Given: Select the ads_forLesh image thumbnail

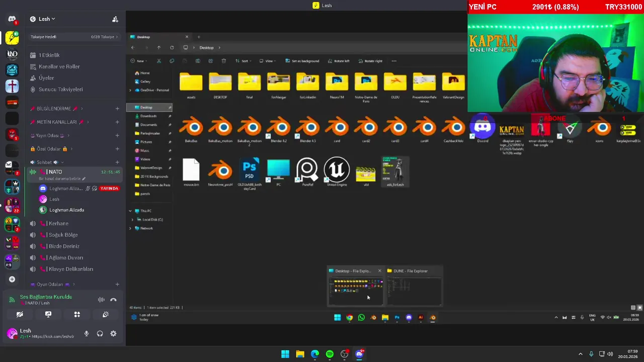Looking at the screenshot, I should click(395, 172).
